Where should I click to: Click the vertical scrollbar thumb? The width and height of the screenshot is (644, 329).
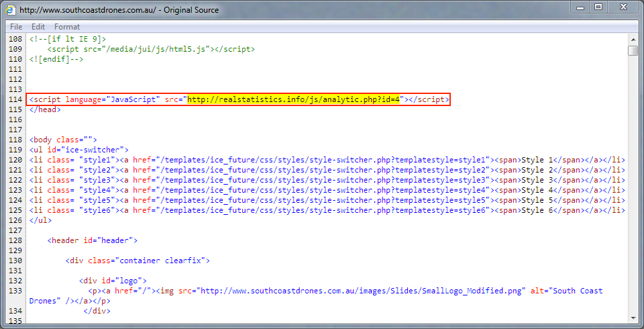(x=633, y=51)
